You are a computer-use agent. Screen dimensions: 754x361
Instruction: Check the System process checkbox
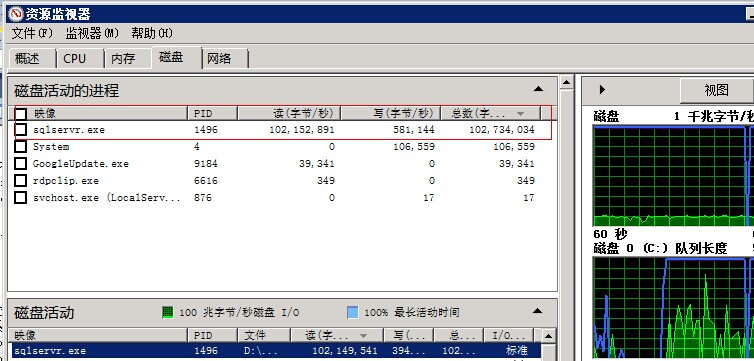coord(20,147)
